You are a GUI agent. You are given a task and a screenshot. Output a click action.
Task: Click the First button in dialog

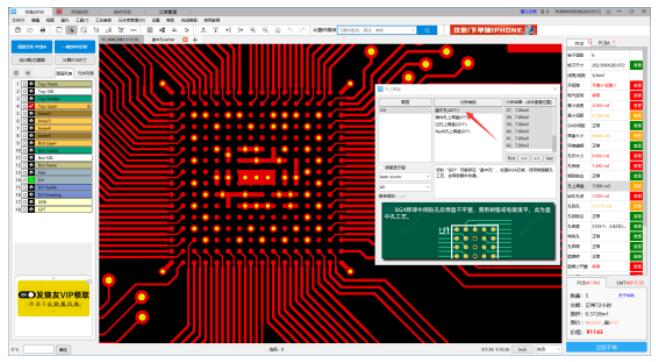[512, 158]
